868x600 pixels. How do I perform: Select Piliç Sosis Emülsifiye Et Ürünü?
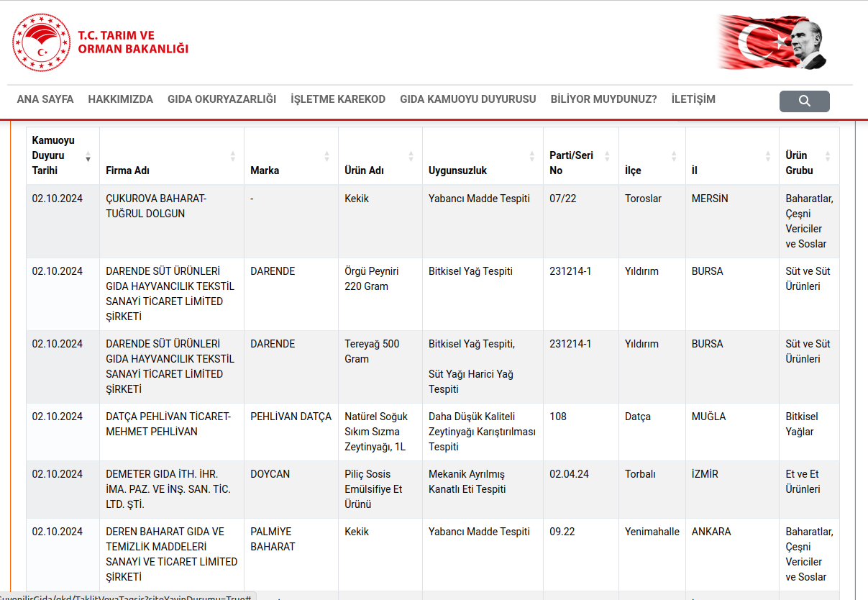click(x=374, y=489)
